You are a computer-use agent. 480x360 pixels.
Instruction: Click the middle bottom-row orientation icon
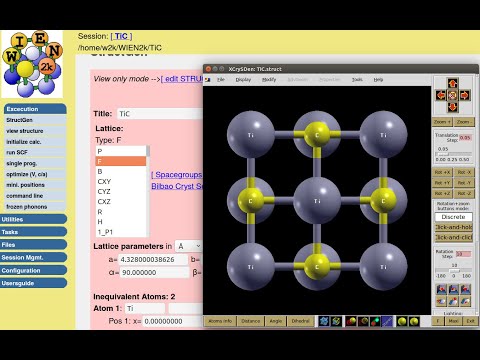[x=453, y=301]
